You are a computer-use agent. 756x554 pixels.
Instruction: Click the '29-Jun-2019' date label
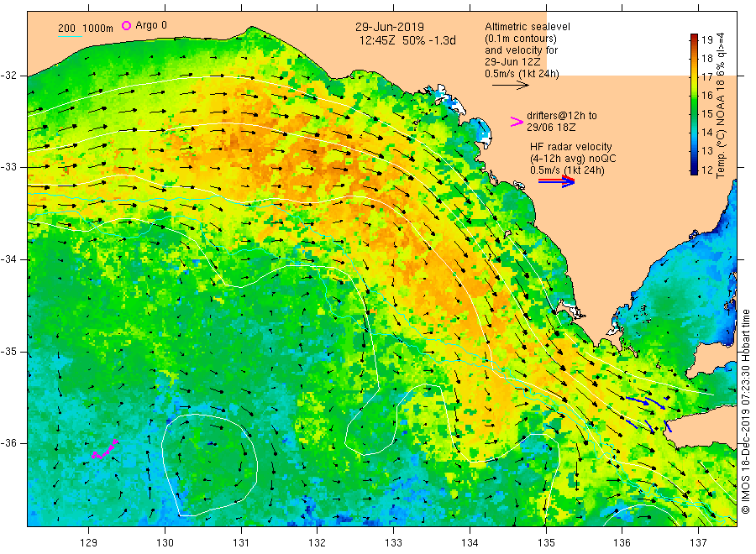pos(390,27)
